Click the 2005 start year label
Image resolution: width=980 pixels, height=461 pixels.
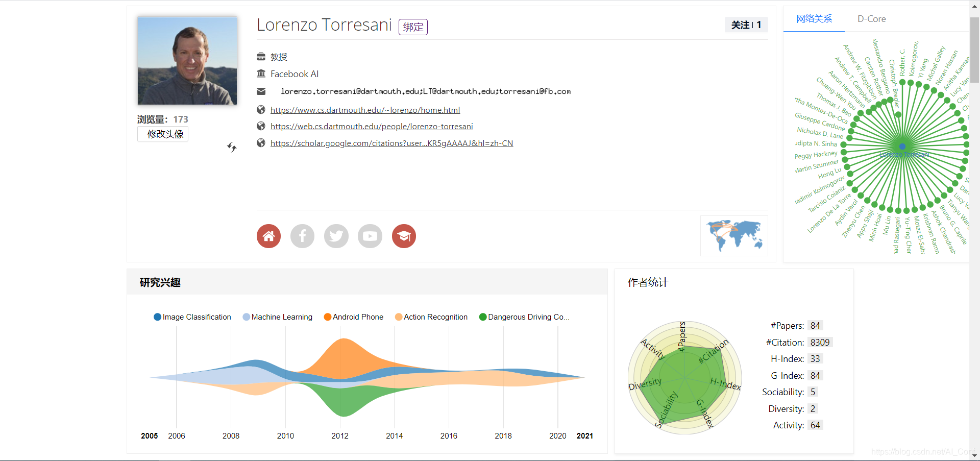coord(149,435)
